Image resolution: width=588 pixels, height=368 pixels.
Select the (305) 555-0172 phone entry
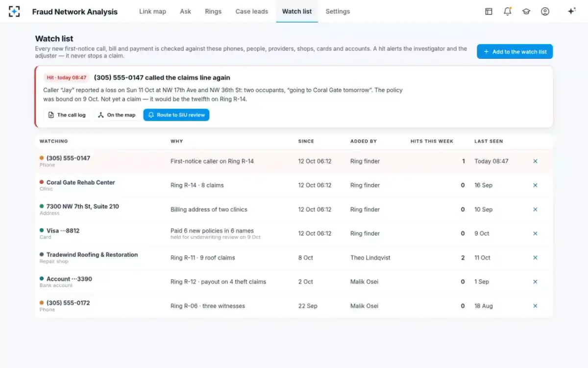(68, 303)
